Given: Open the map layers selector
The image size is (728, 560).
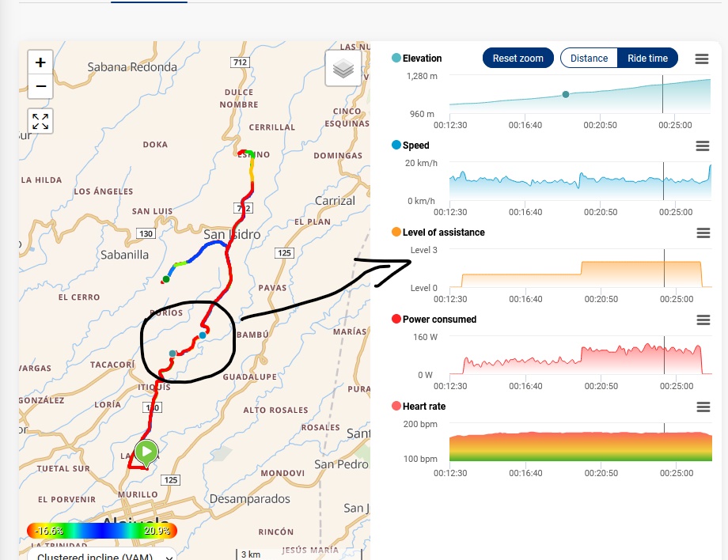Looking at the screenshot, I should point(343,69).
